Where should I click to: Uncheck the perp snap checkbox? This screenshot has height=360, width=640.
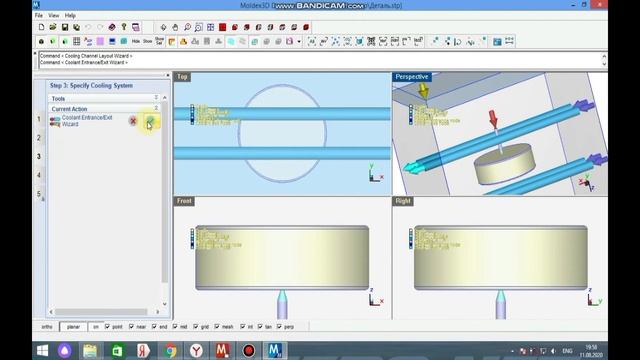[x=279, y=327]
